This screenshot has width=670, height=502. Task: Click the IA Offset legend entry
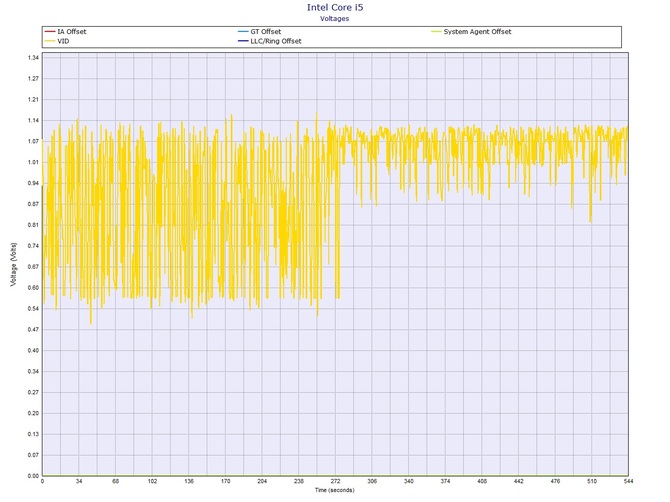coord(65,32)
